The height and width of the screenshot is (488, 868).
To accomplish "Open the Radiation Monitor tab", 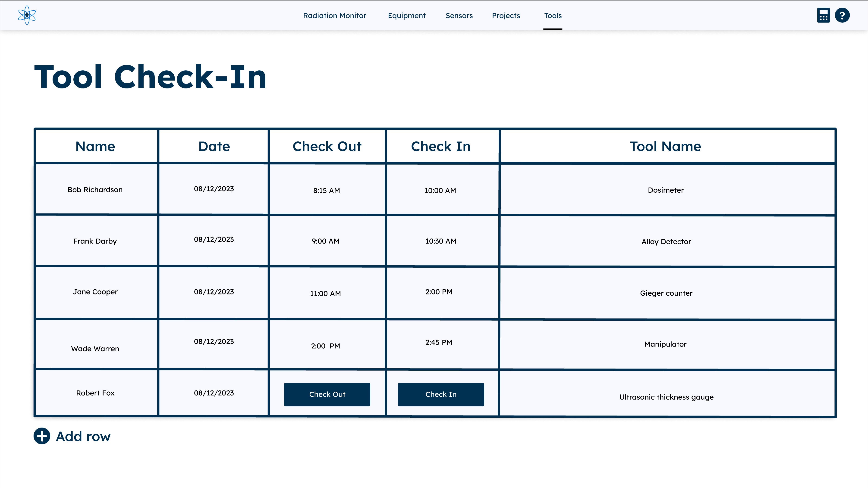I will [x=334, y=16].
